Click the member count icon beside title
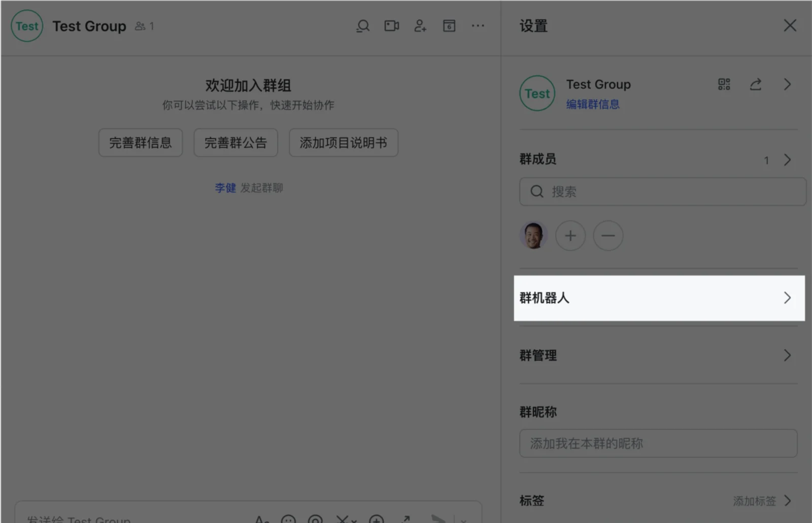The height and width of the screenshot is (523, 812). click(140, 26)
